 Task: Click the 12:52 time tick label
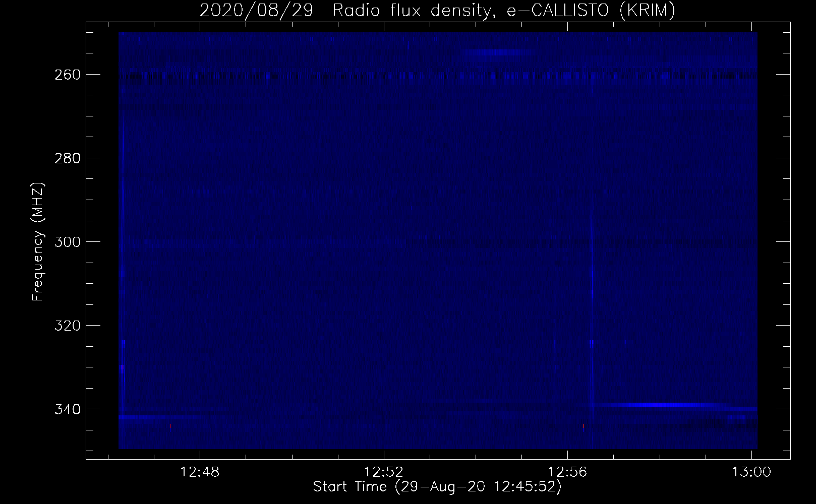pyautogui.click(x=384, y=472)
